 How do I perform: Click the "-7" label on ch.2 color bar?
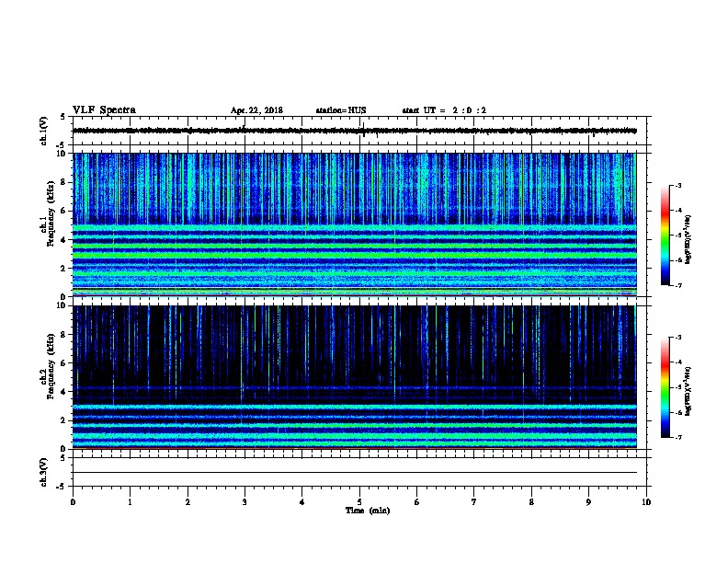point(677,438)
